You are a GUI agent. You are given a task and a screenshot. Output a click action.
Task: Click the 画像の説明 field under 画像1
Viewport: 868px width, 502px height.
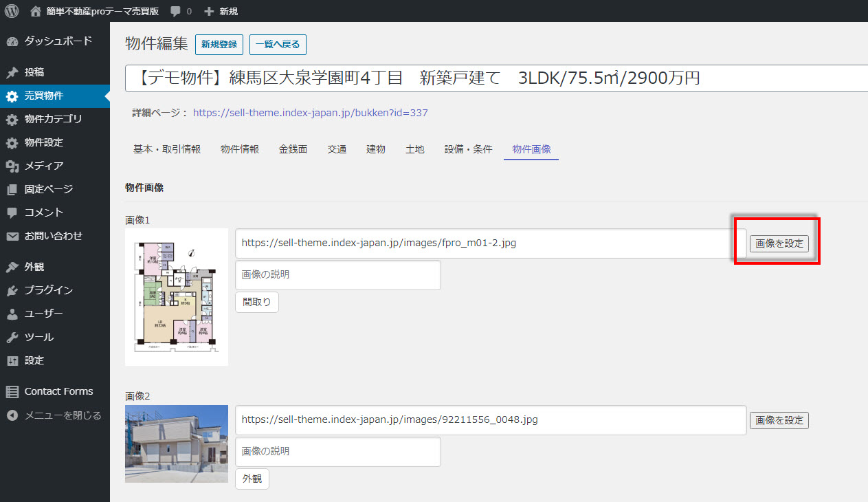(337, 275)
